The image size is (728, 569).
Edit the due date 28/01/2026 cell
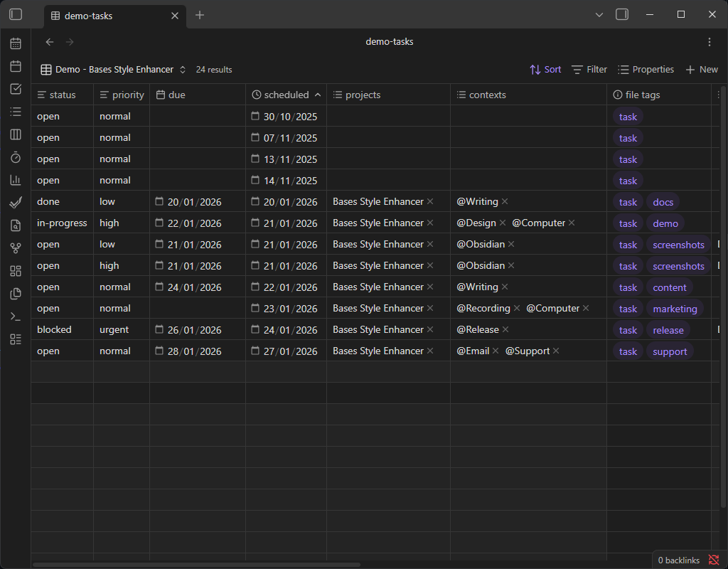point(198,351)
